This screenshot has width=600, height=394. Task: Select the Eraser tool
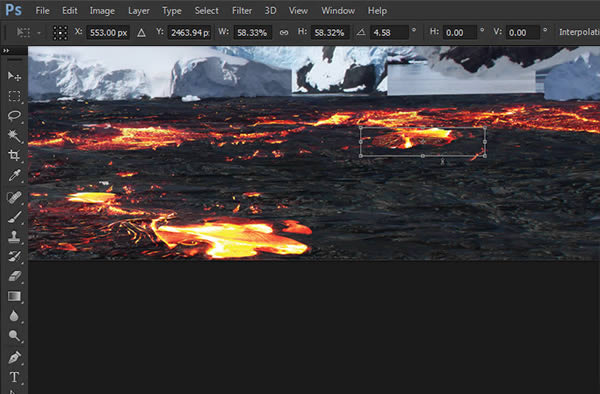[14, 276]
